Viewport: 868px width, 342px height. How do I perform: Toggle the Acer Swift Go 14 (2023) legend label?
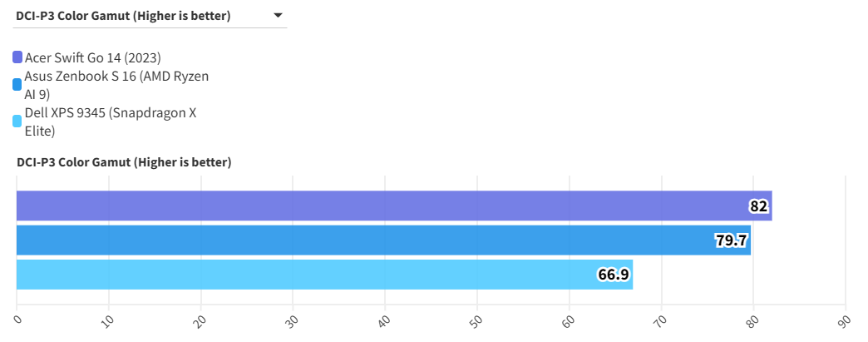(92, 57)
